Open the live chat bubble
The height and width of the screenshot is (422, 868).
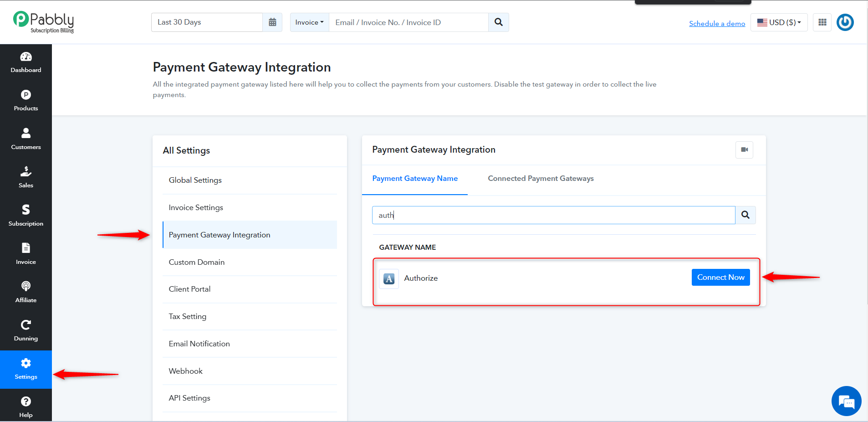pos(846,401)
